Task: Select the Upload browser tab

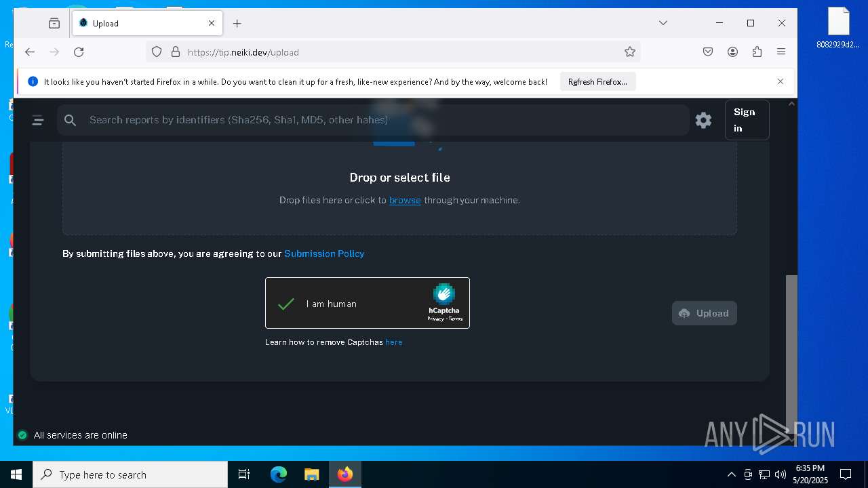Action: [x=148, y=23]
